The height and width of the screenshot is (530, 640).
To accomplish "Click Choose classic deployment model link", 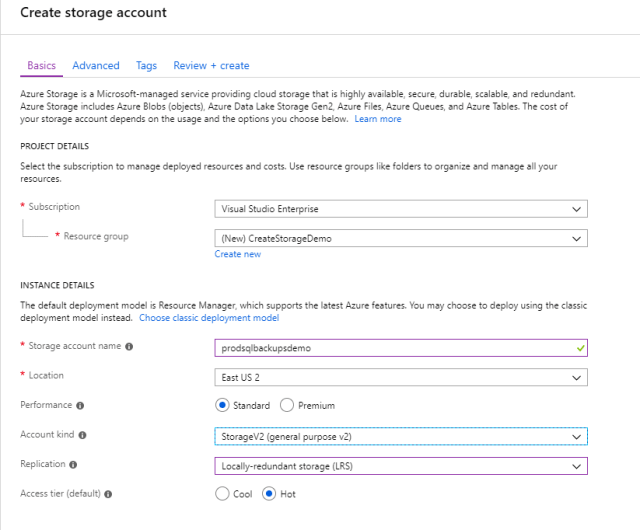I will 209,318.
